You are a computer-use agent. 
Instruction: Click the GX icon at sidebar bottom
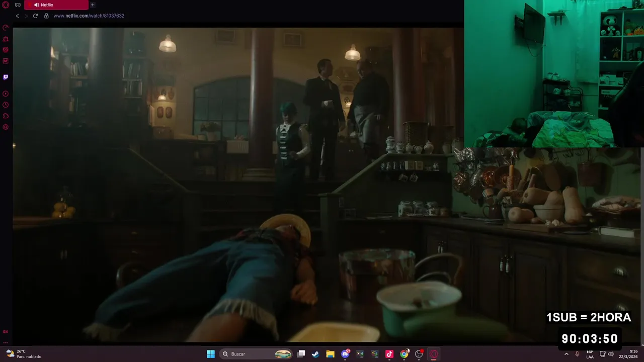[6, 332]
